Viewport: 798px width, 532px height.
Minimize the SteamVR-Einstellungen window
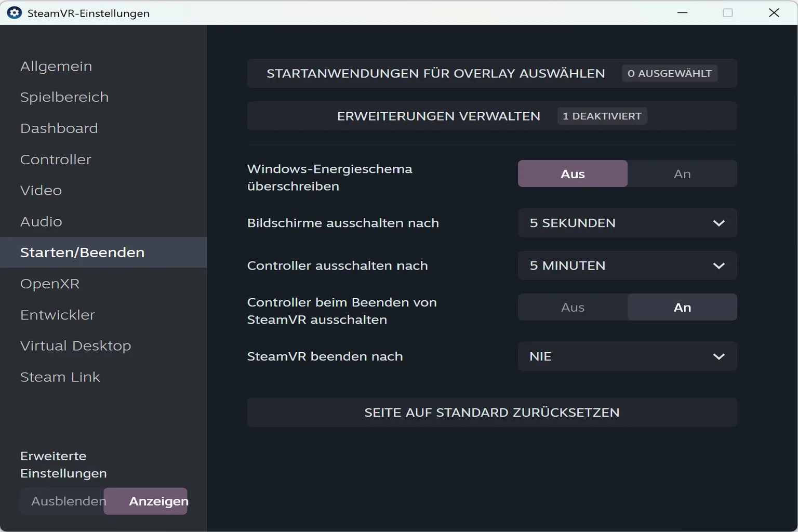click(683, 13)
